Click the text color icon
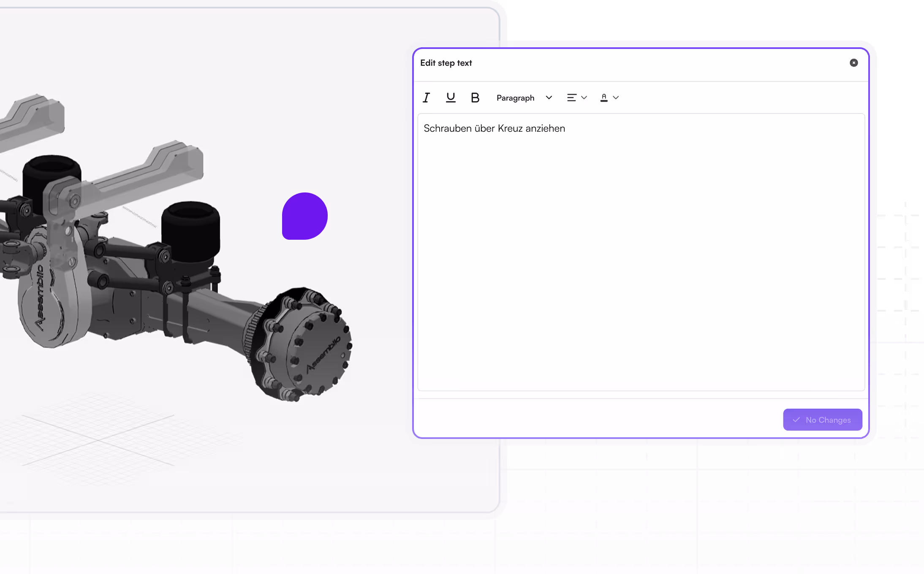 (x=604, y=97)
